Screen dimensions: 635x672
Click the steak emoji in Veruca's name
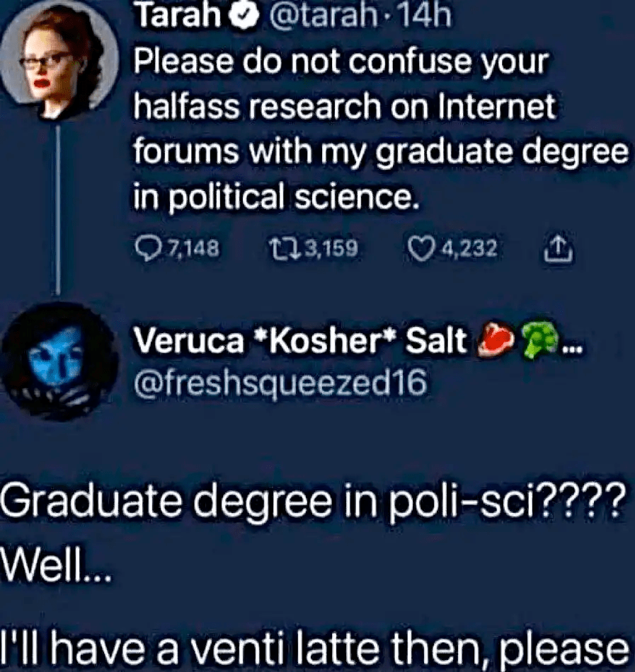click(x=497, y=342)
